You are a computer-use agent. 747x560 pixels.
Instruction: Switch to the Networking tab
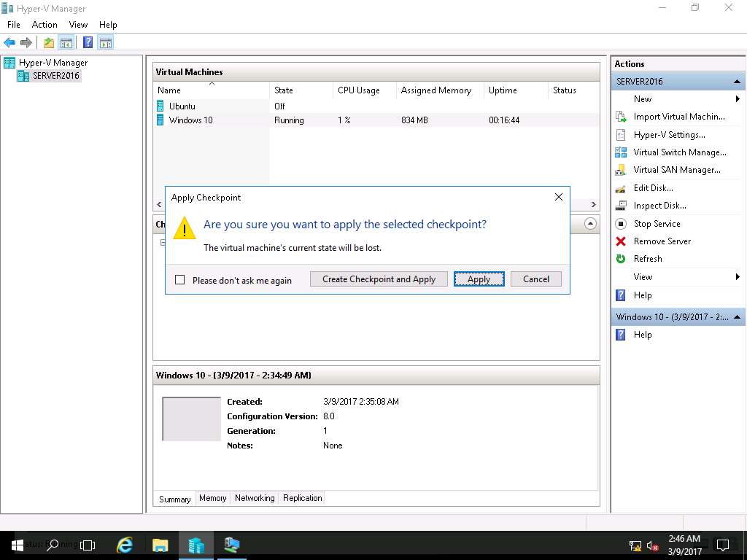(x=255, y=498)
